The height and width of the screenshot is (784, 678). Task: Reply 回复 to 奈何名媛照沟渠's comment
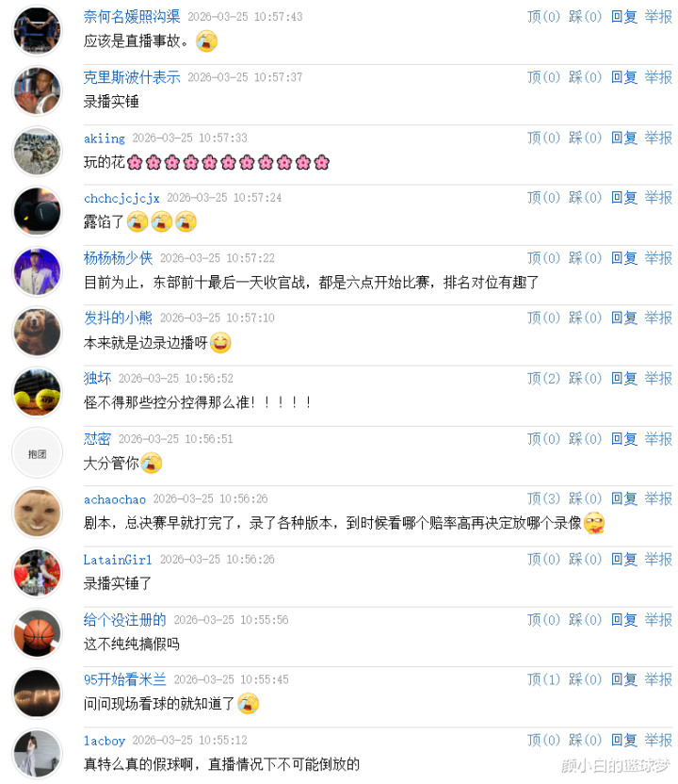(x=624, y=17)
